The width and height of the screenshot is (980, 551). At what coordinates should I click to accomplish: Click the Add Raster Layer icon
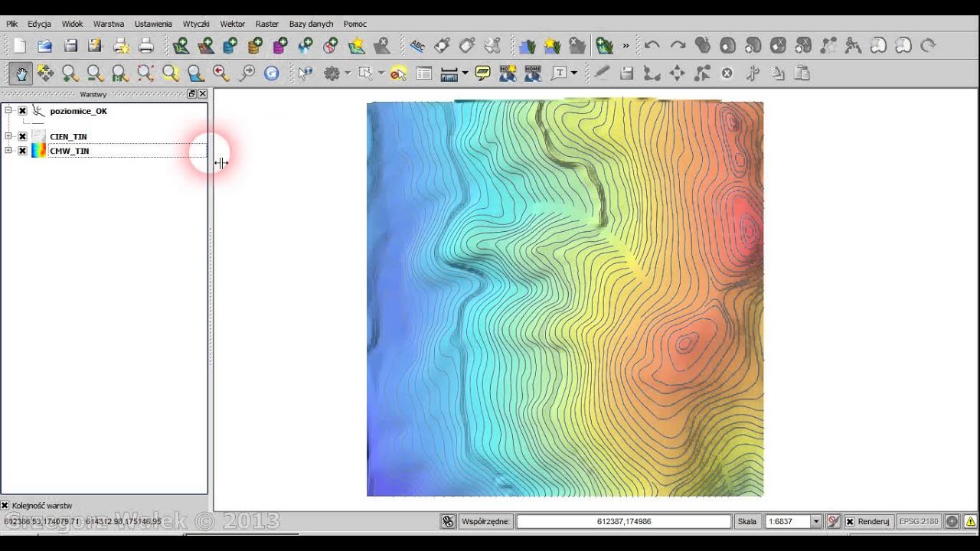(x=205, y=46)
